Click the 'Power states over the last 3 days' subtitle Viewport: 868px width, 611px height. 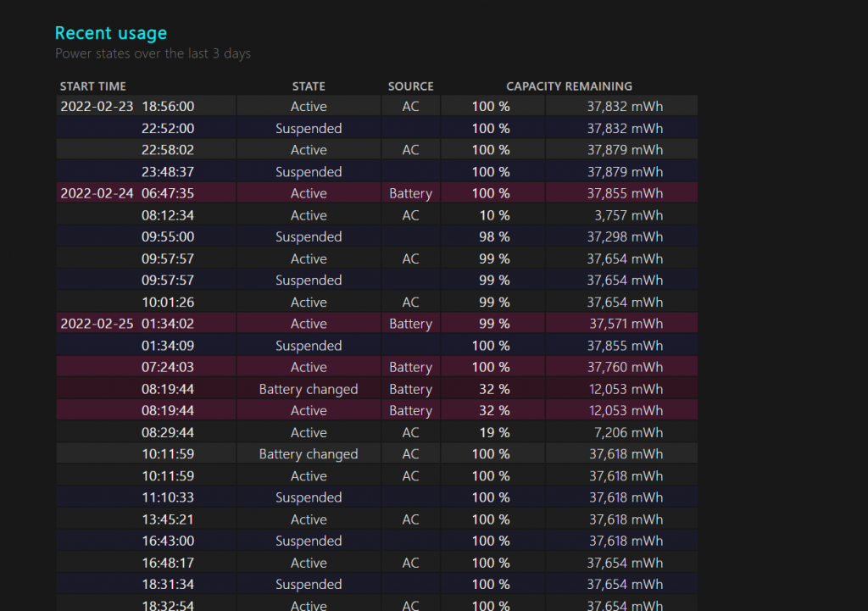point(153,53)
